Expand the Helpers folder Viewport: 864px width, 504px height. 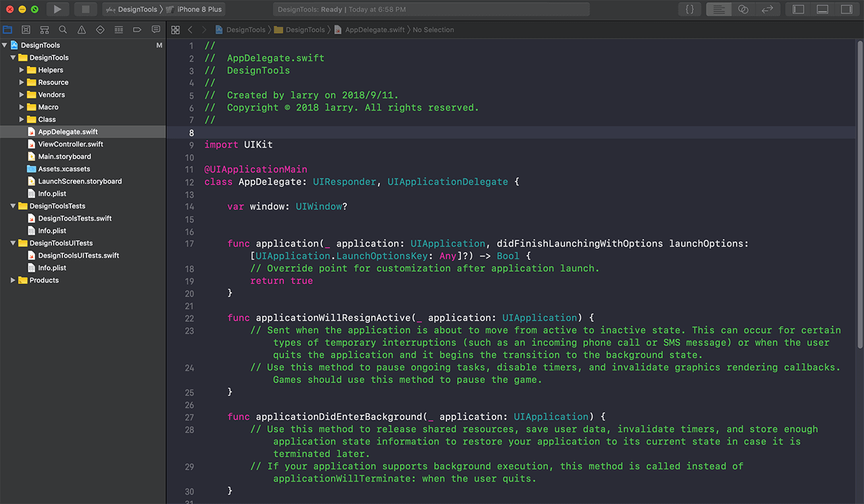coord(22,70)
